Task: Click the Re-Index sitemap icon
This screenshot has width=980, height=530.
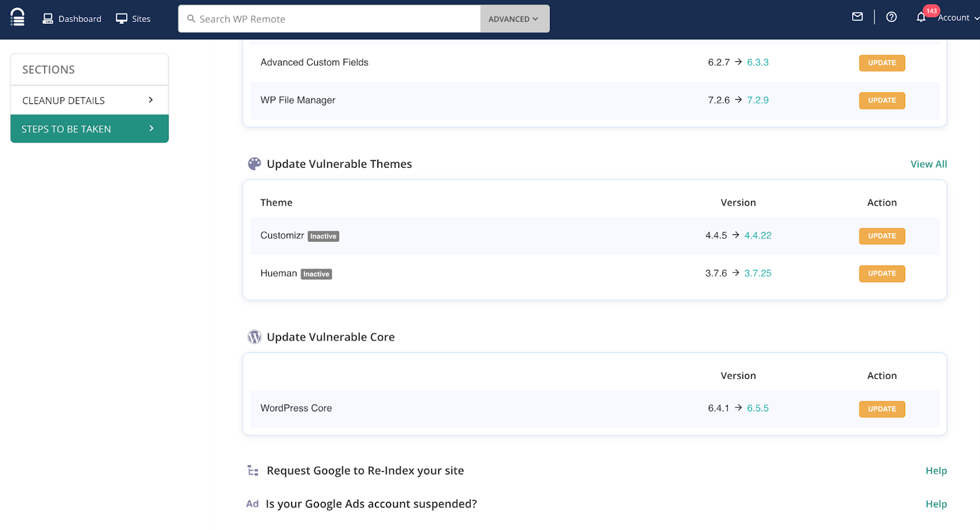Action: pyautogui.click(x=253, y=471)
